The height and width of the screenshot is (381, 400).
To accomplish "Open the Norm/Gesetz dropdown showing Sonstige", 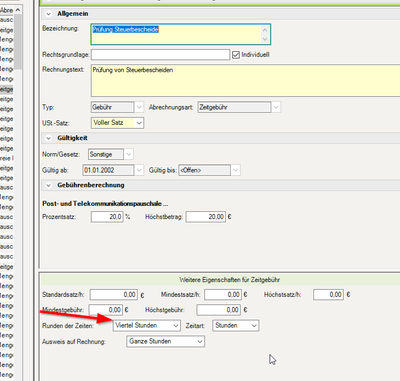I will tap(129, 154).
